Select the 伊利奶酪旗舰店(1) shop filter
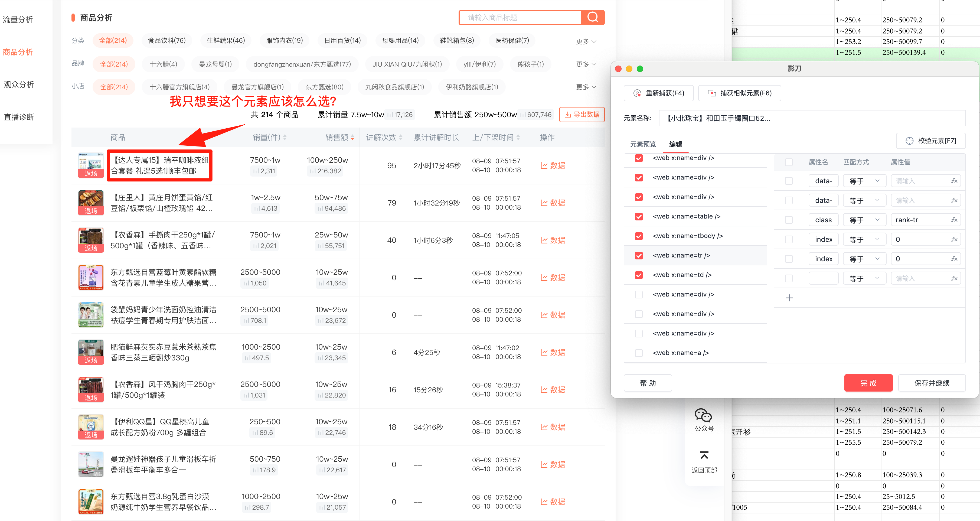The image size is (980, 521). coord(471,87)
